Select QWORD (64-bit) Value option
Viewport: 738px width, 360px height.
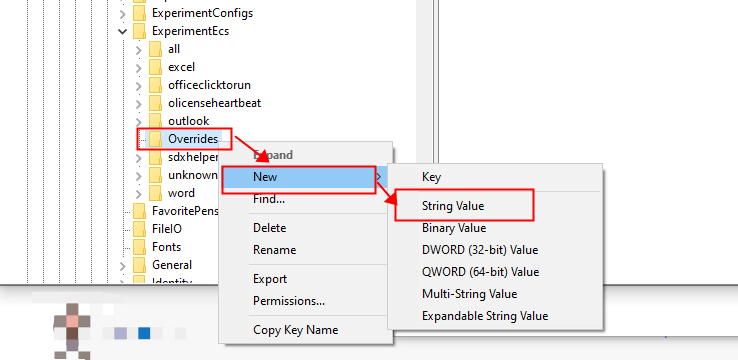point(495,272)
